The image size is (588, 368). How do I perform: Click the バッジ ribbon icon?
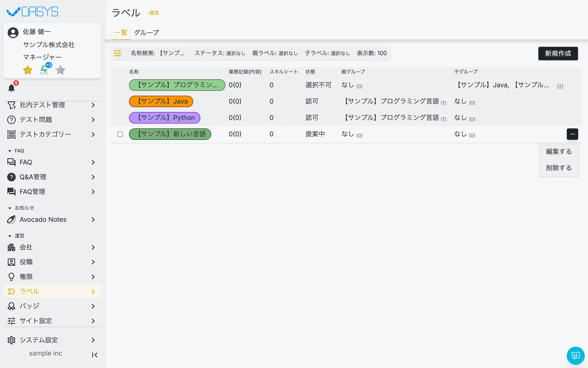coord(11,306)
